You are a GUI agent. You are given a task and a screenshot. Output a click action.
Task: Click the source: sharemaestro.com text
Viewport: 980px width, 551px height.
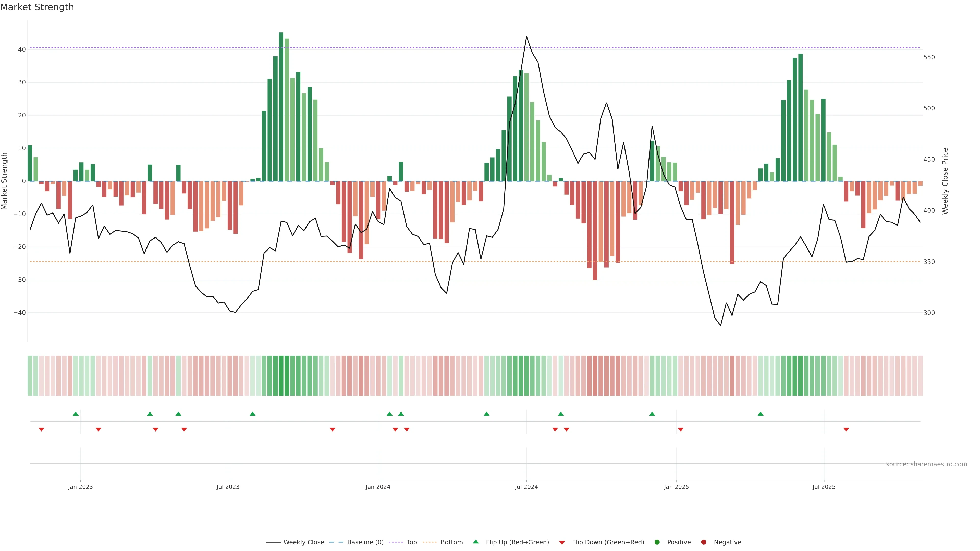click(926, 464)
